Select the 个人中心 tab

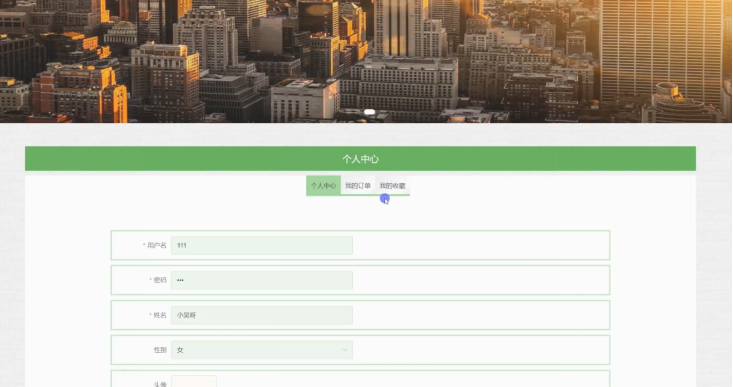click(323, 186)
